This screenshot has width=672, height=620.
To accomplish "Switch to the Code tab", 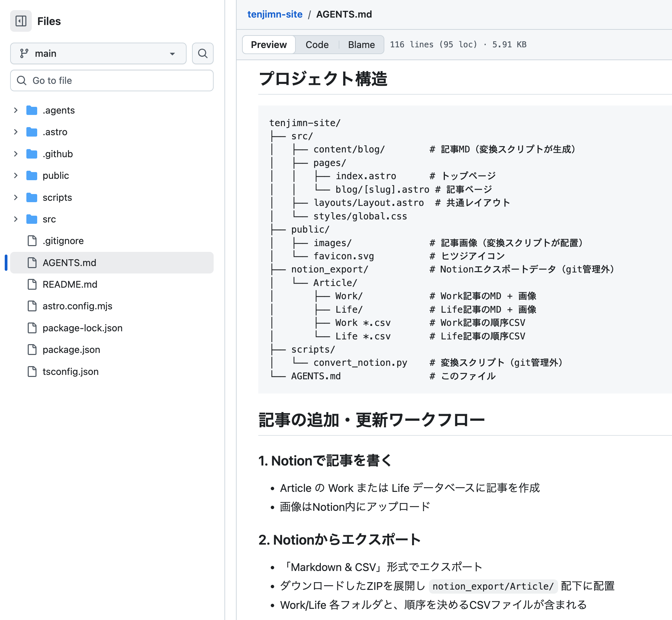I will coord(317,45).
